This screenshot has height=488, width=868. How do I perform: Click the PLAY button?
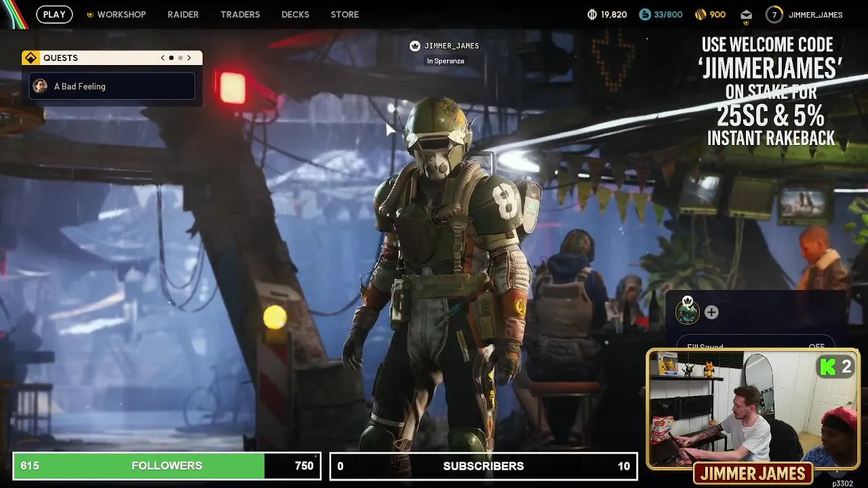pos(54,14)
